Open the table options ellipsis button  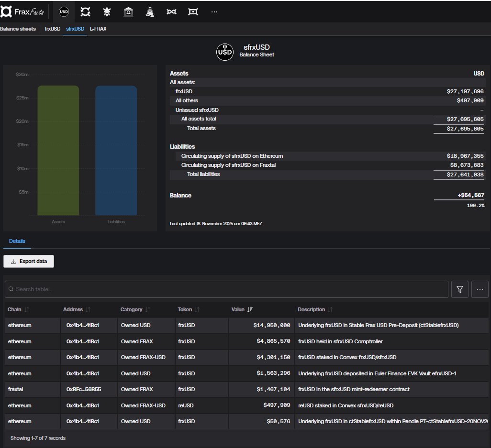pyautogui.click(x=480, y=289)
